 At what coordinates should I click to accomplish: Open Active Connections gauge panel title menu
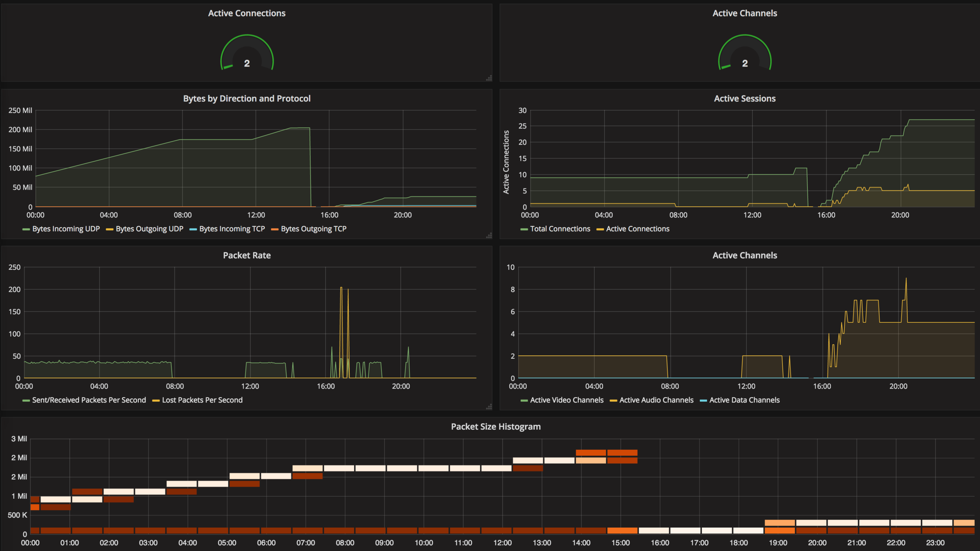tap(247, 13)
